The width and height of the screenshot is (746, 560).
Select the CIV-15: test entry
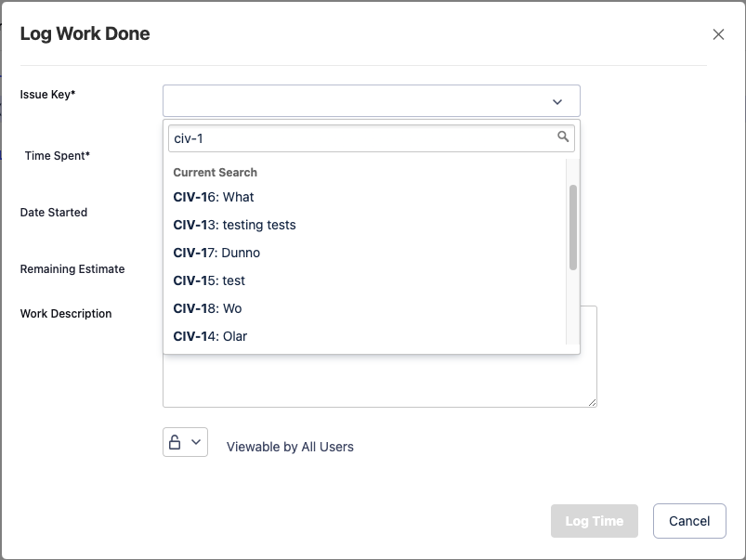tap(209, 280)
